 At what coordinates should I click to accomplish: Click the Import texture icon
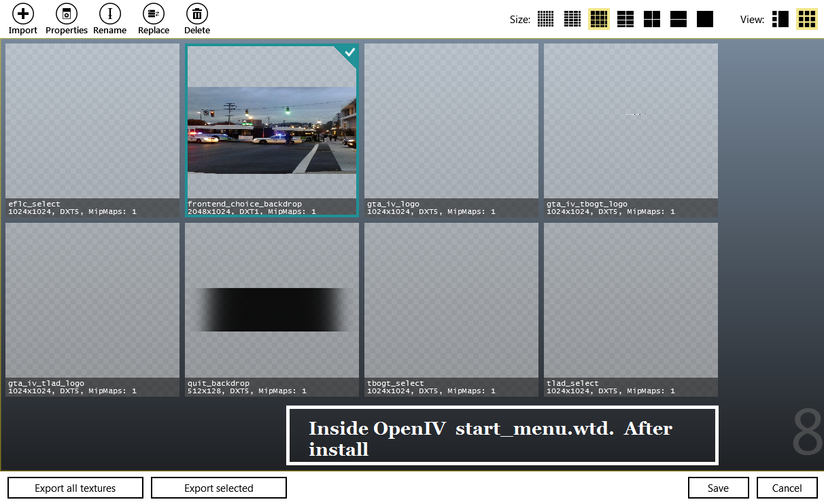pos(22,14)
